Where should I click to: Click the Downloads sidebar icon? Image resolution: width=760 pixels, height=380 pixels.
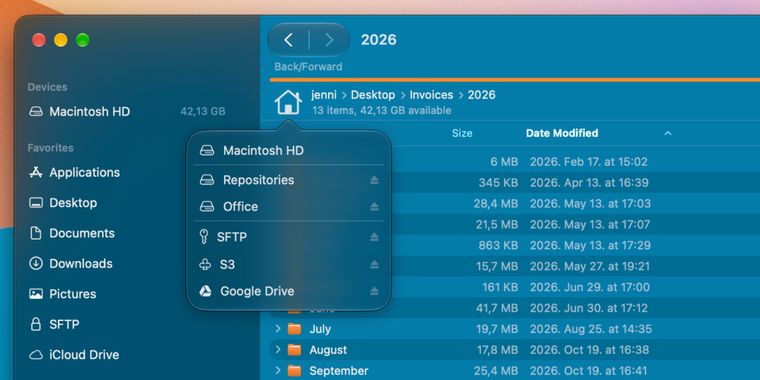pyautogui.click(x=36, y=264)
